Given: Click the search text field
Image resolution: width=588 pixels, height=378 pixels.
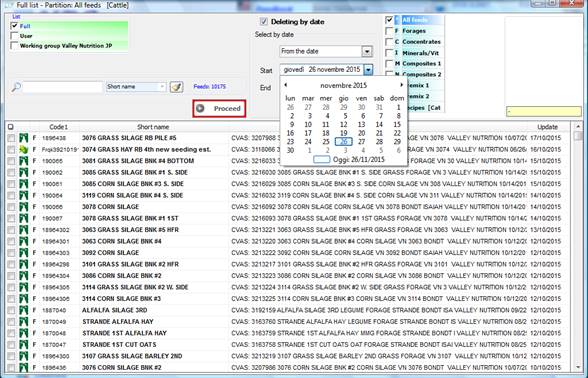Looking at the screenshot, I should tap(62, 87).
